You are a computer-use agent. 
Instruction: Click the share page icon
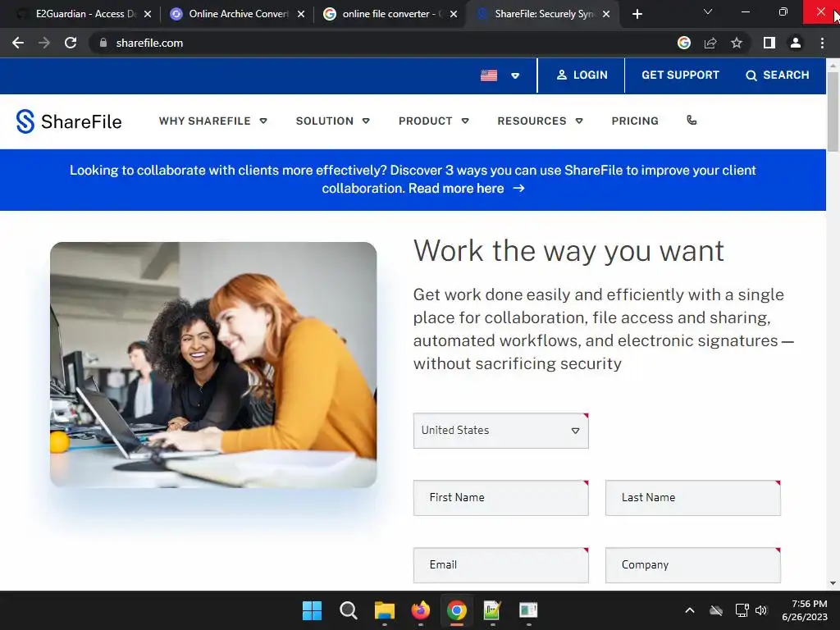(x=710, y=43)
